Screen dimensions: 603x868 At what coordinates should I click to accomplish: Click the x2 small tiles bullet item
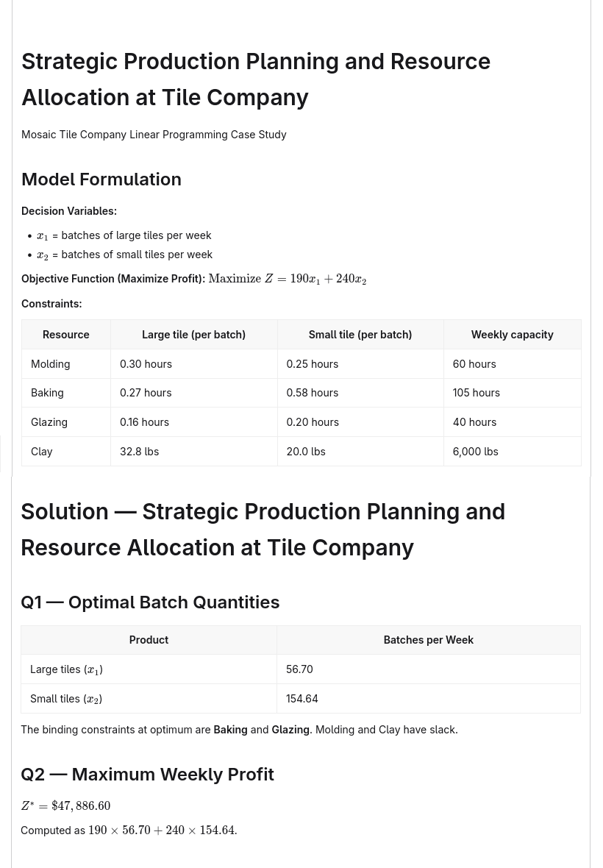124,255
